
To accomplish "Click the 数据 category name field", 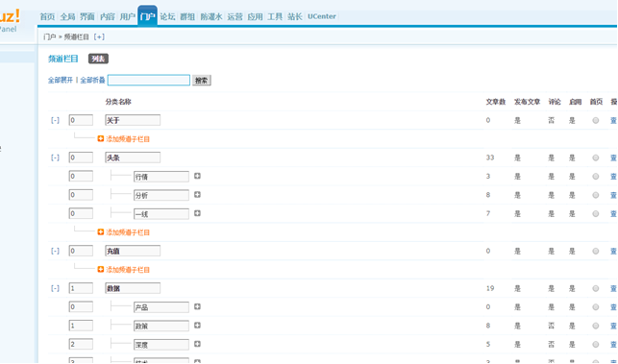I will pyautogui.click(x=133, y=288).
